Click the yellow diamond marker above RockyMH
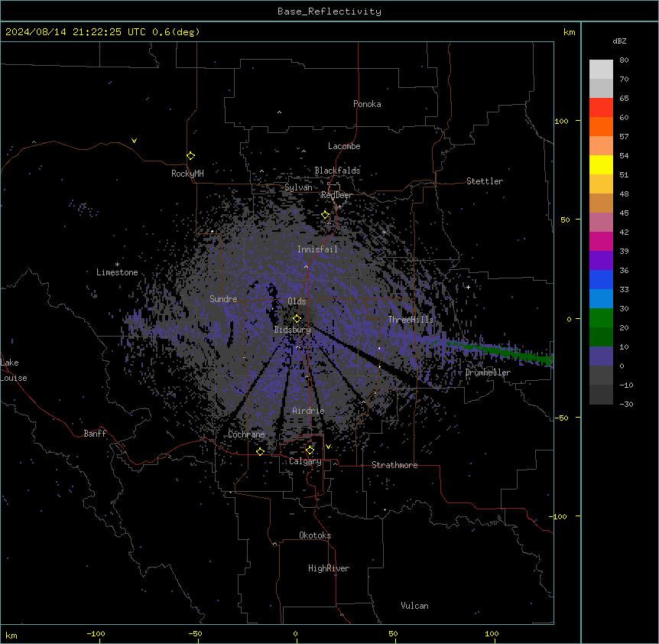The image size is (659, 644). click(x=191, y=156)
